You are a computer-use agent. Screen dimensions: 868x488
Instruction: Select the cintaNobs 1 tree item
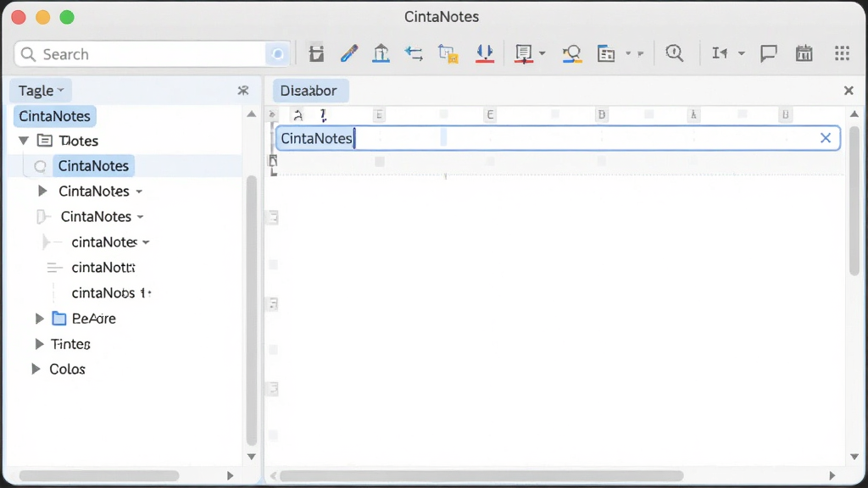click(111, 293)
